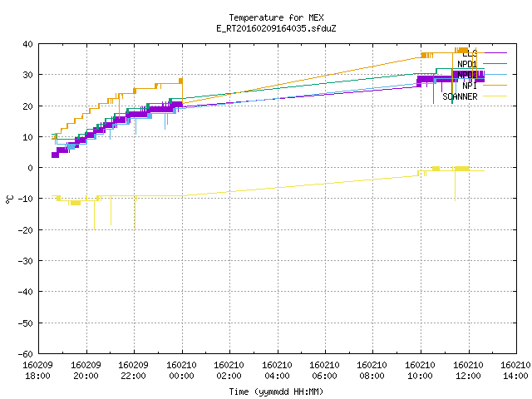Click the x-axis tick 160209 18:00
532x399 pixels.
(37, 371)
